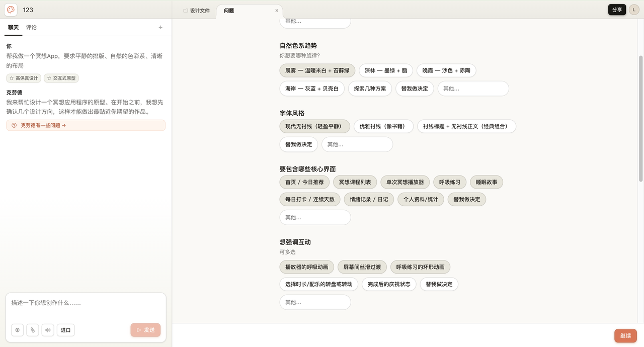Click the 其他 field under 想强调互动
644x347 pixels.
[315, 302]
